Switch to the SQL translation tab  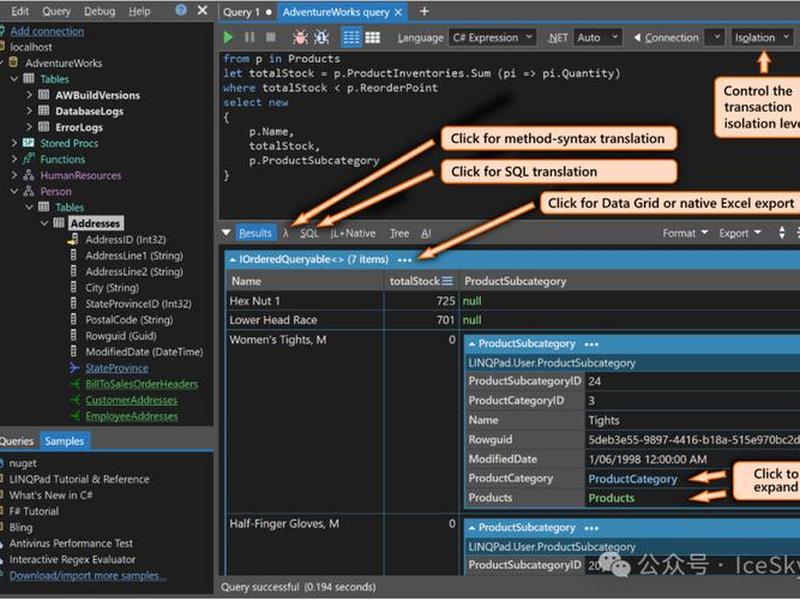pyautogui.click(x=309, y=233)
